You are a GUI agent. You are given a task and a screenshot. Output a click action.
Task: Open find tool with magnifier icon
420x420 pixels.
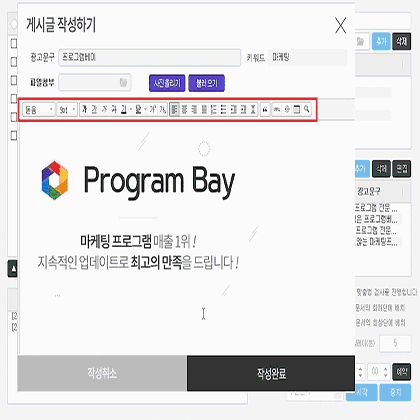point(306,109)
